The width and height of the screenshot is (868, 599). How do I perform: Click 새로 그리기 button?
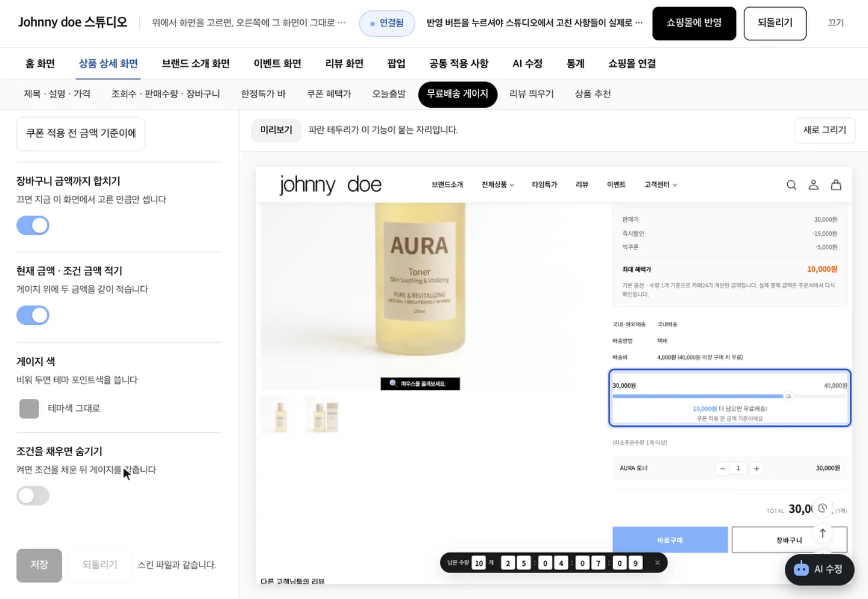coord(825,130)
